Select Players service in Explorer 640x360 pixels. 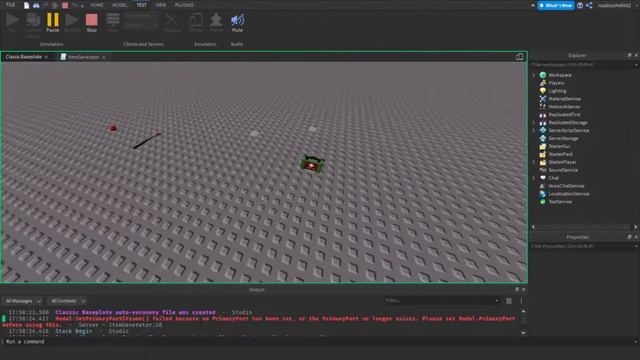(556, 83)
